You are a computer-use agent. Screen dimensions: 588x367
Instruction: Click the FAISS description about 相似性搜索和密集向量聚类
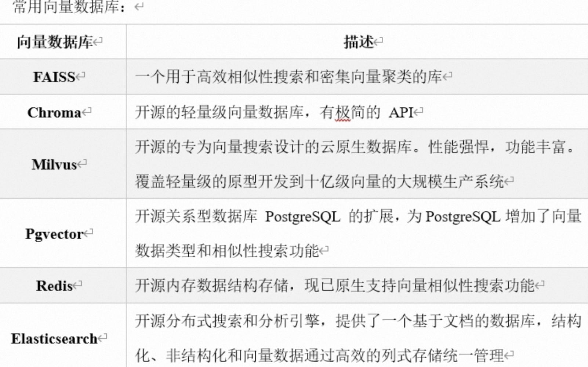pos(288,77)
